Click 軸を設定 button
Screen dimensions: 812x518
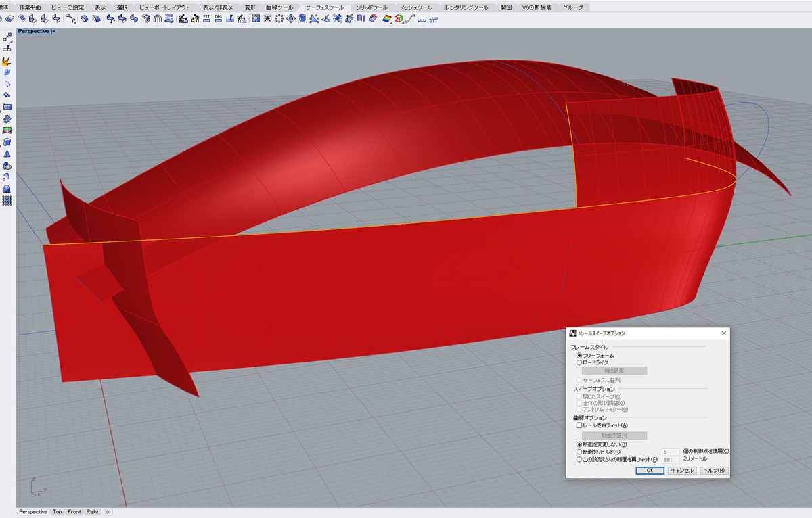[614, 371]
